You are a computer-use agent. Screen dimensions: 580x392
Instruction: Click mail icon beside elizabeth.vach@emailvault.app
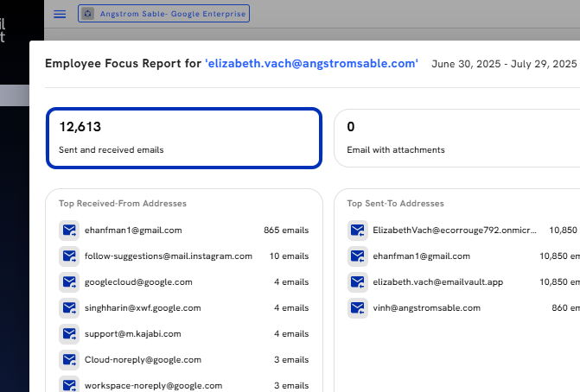[357, 282]
